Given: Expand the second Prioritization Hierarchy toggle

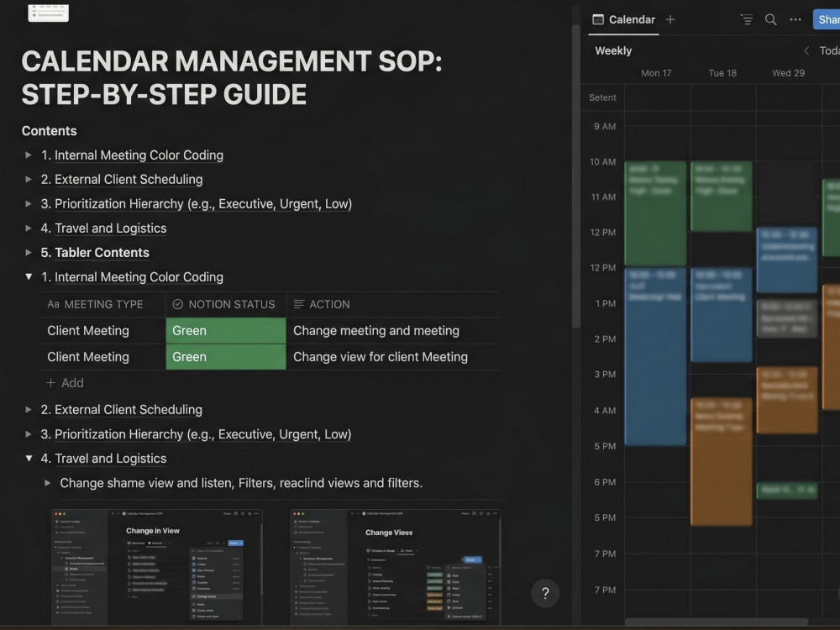Looking at the screenshot, I should tap(28, 434).
